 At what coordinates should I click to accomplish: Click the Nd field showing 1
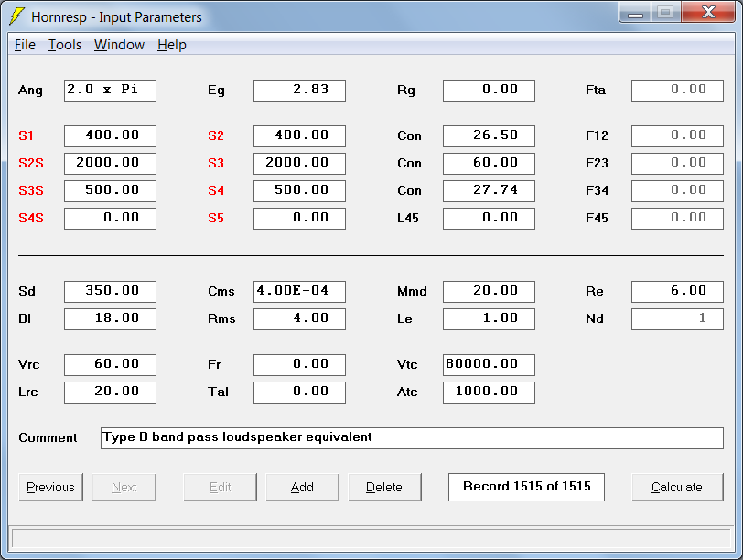678,319
